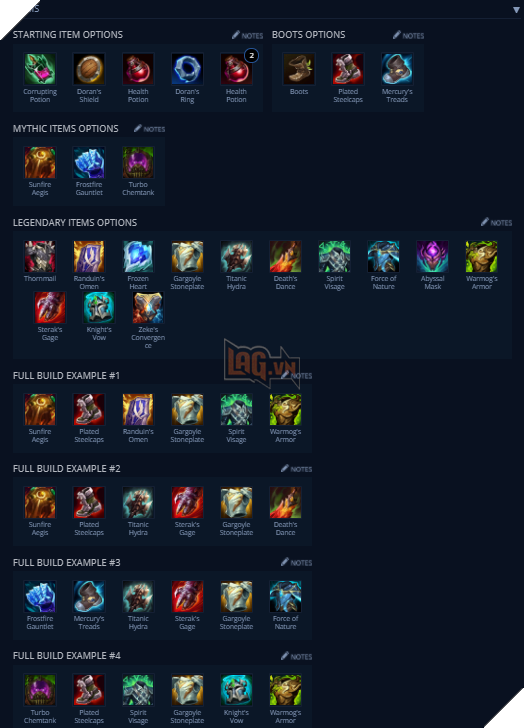Select Mercury's Treads in Boots Options
This screenshot has width=524, height=728.
click(x=397, y=69)
